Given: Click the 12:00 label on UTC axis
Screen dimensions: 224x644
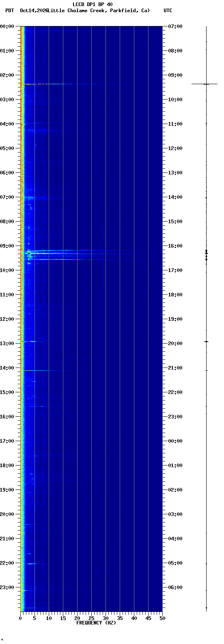Looking at the screenshot, I should (x=175, y=148).
